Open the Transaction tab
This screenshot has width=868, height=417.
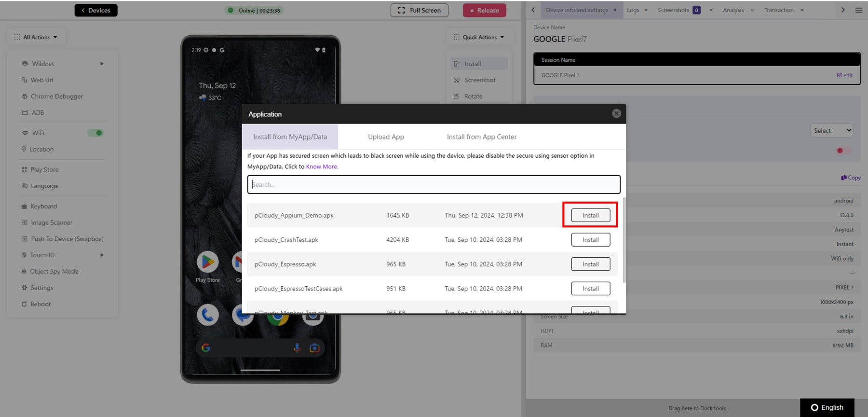(x=779, y=10)
